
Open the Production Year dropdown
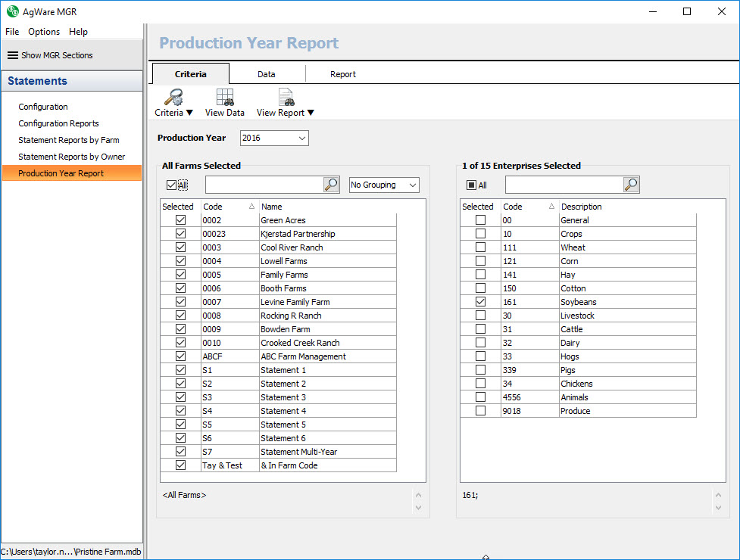[302, 138]
